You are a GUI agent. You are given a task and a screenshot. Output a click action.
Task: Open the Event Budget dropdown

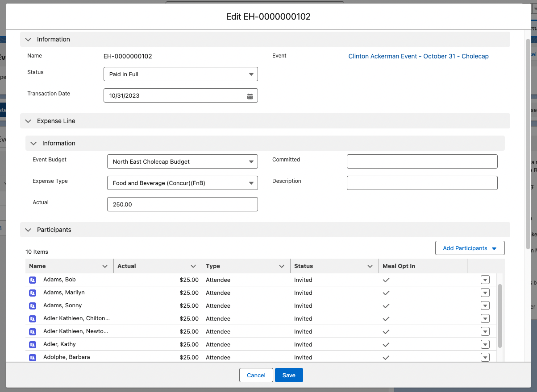[182, 162]
